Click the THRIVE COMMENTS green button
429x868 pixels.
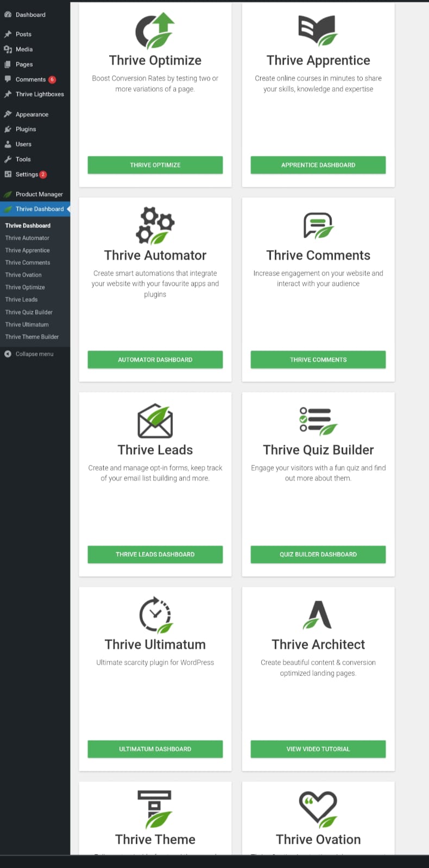[318, 360]
